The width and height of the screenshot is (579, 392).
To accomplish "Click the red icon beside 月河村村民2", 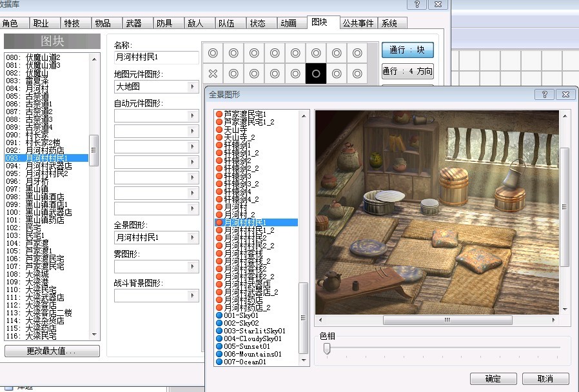I will 219,238.
